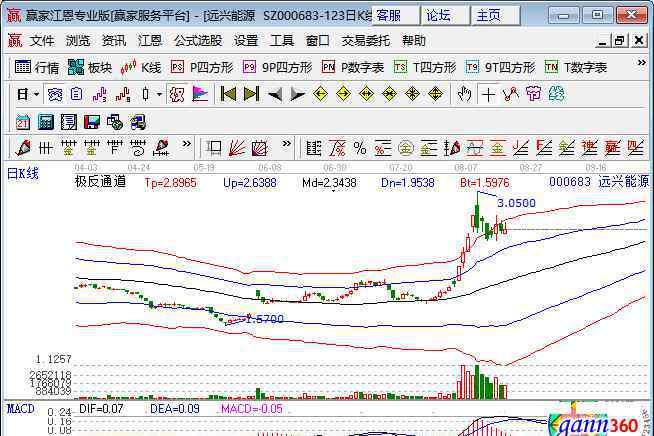Open the 工具 menu

pyautogui.click(x=282, y=41)
